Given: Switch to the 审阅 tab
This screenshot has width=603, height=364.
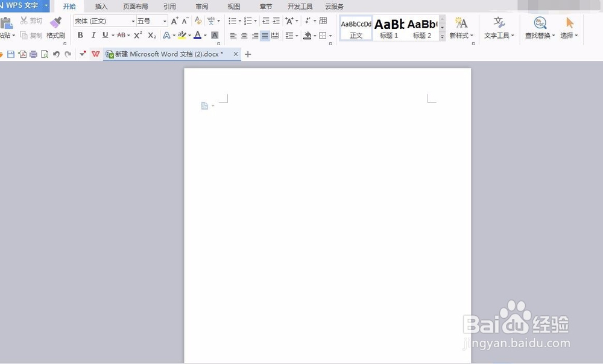Looking at the screenshot, I should [x=201, y=7].
